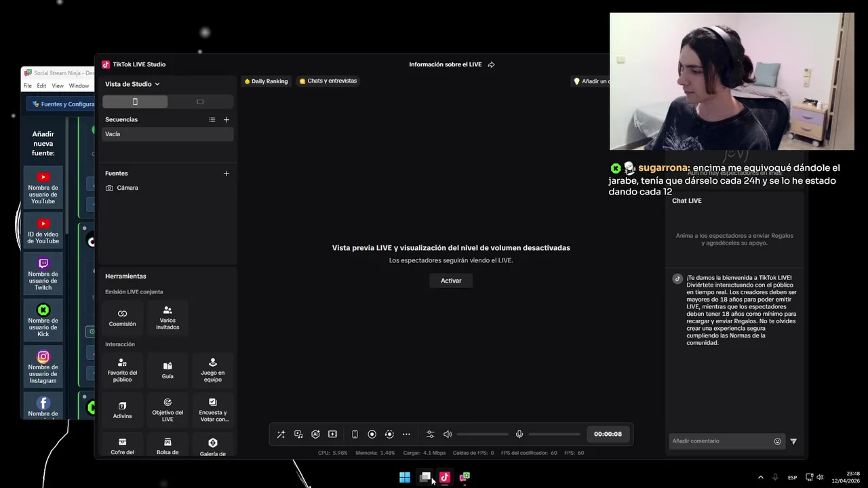Add Nombre de usuario de Kick source

tap(43, 320)
